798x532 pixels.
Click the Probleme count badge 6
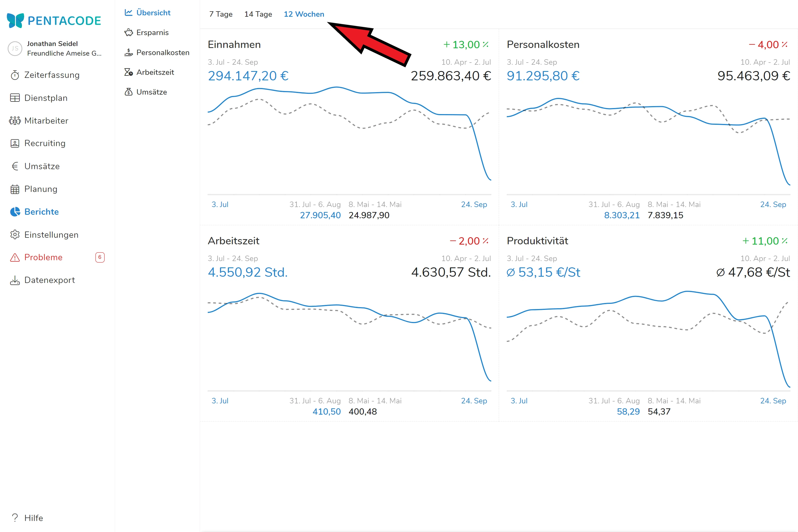tap(100, 257)
